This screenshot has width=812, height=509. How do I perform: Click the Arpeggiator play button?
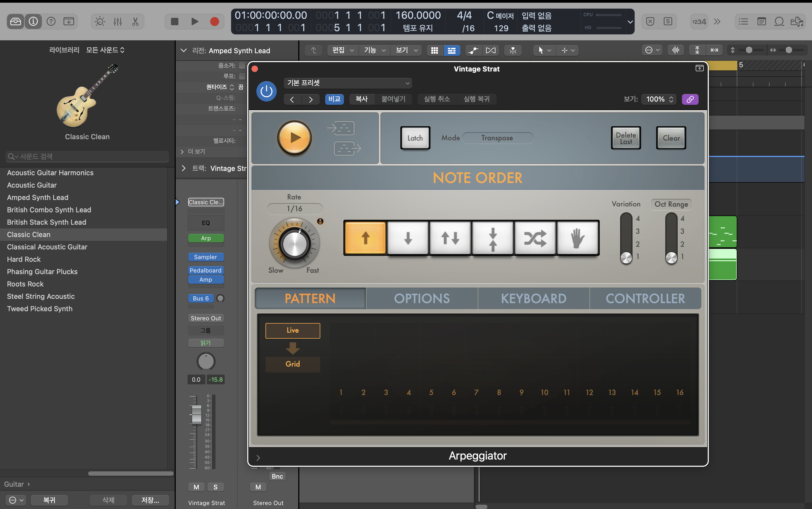pos(294,138)
